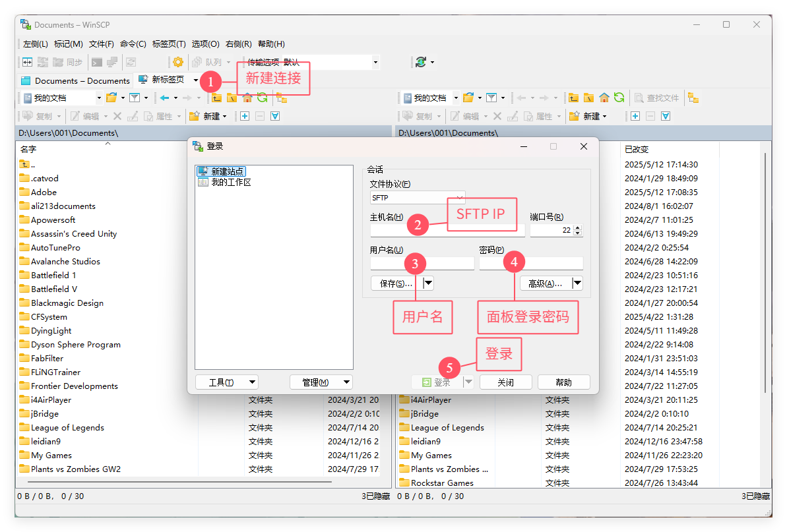Open the 文件协议 SFTP dropdown
Viewport: 787px width, 532px height.
[418, 198]
